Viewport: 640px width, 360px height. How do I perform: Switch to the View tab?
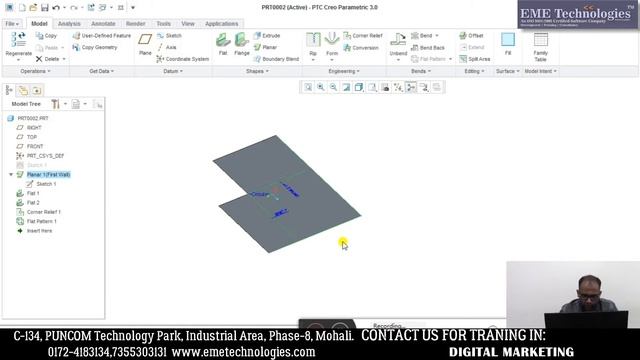(188, 24)
